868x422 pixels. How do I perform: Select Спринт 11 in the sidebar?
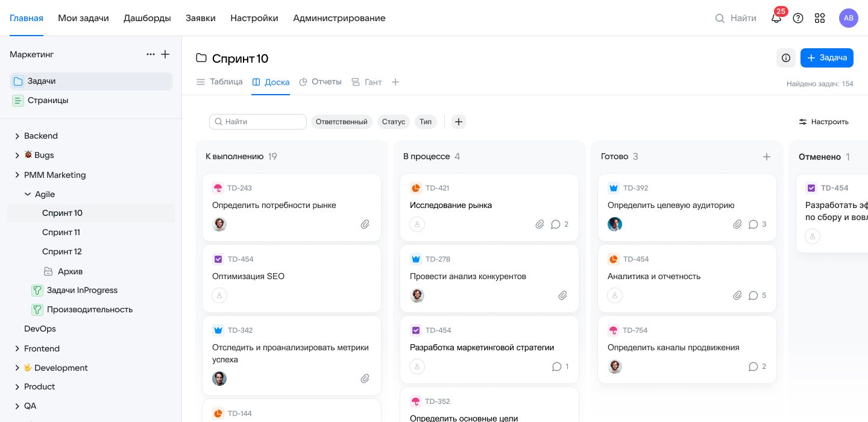coord(61,232)
